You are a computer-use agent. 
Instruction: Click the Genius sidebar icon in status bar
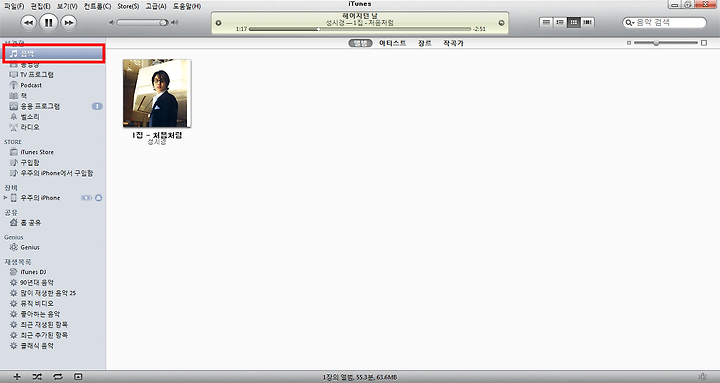tap(703, 377)
